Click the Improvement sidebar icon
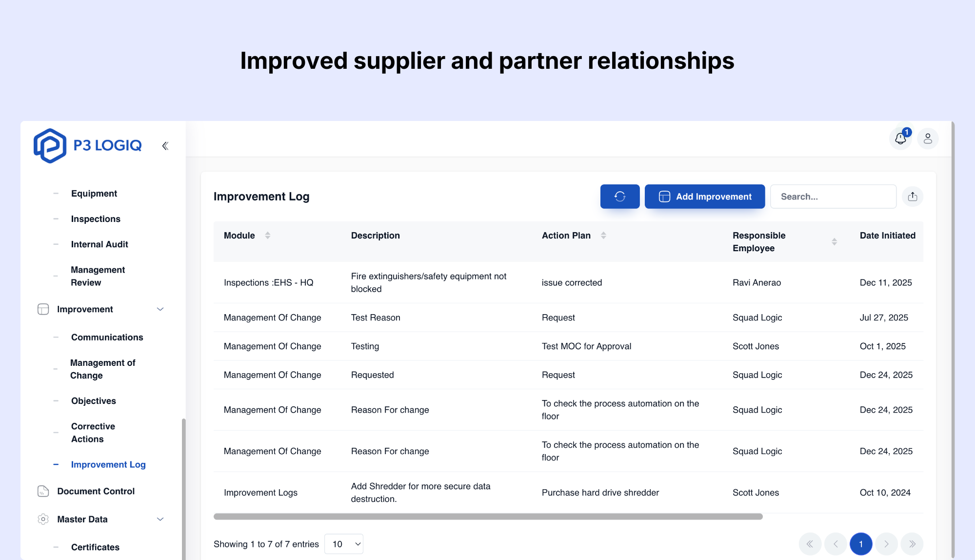 [x=43, y=309]
